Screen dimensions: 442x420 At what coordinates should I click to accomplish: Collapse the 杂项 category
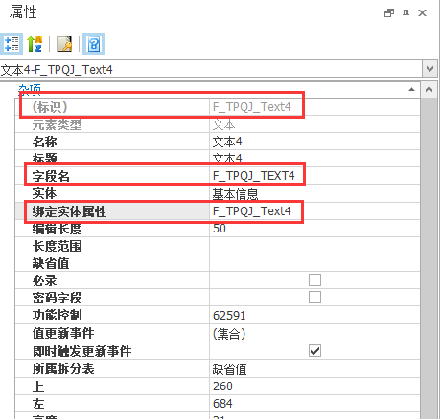[x=412, y=89]
